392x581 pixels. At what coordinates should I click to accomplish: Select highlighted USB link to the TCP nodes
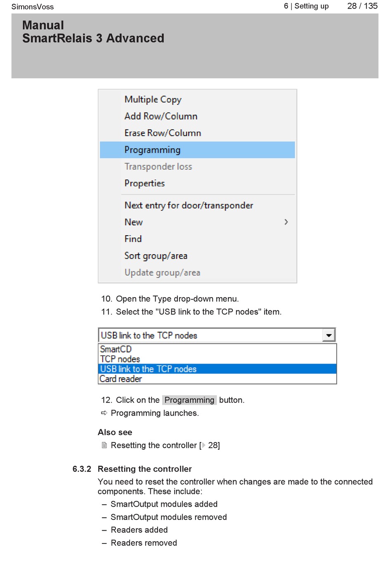pyautogui.click(x=217, y=369)
